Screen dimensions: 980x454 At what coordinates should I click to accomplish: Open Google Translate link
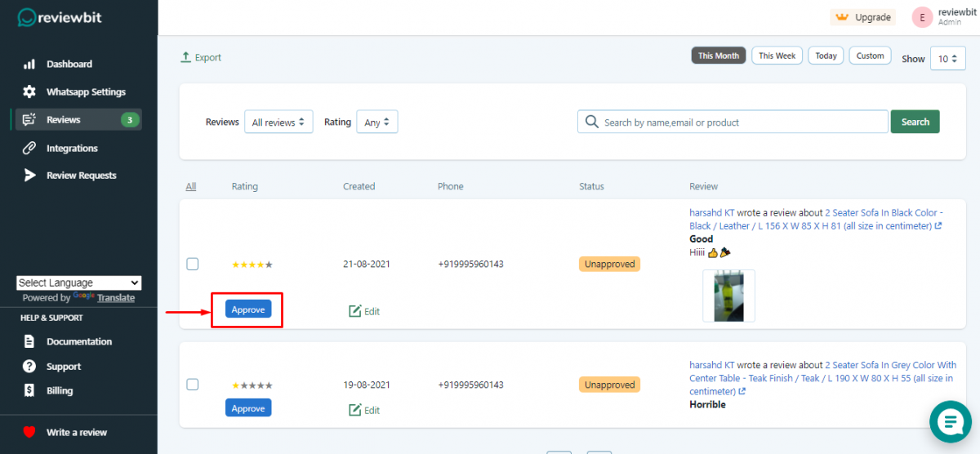(116, 298)
